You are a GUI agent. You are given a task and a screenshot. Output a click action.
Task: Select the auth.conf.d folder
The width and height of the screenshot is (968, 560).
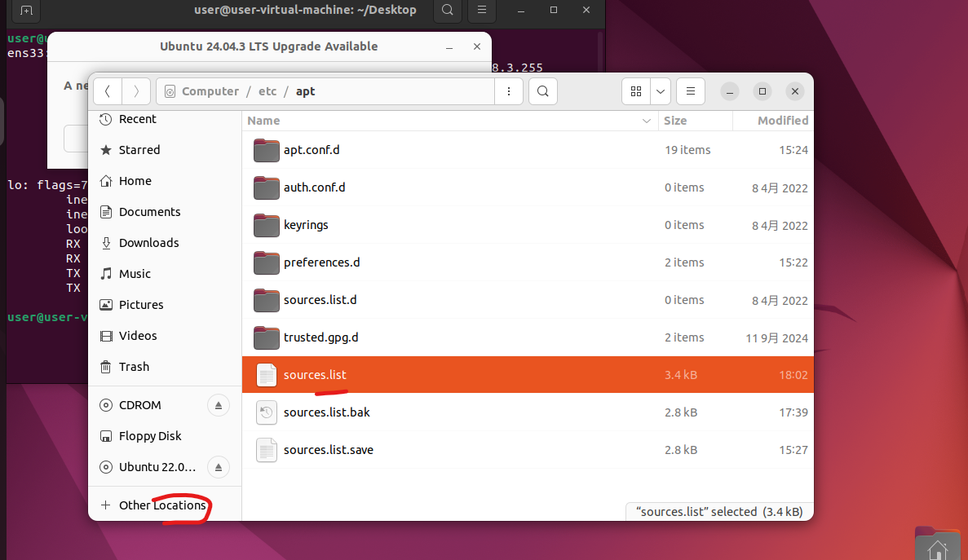point(528,187)
